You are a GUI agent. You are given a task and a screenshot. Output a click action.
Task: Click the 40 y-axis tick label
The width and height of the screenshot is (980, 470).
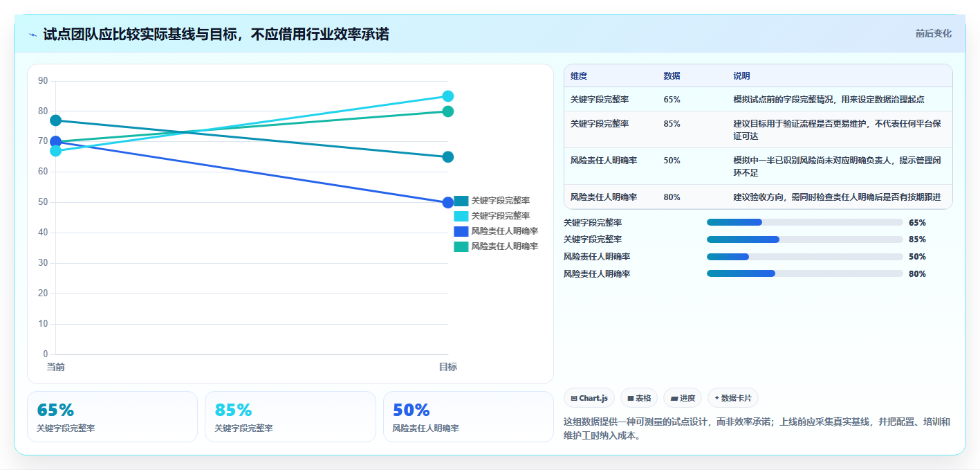click(43, 233)
